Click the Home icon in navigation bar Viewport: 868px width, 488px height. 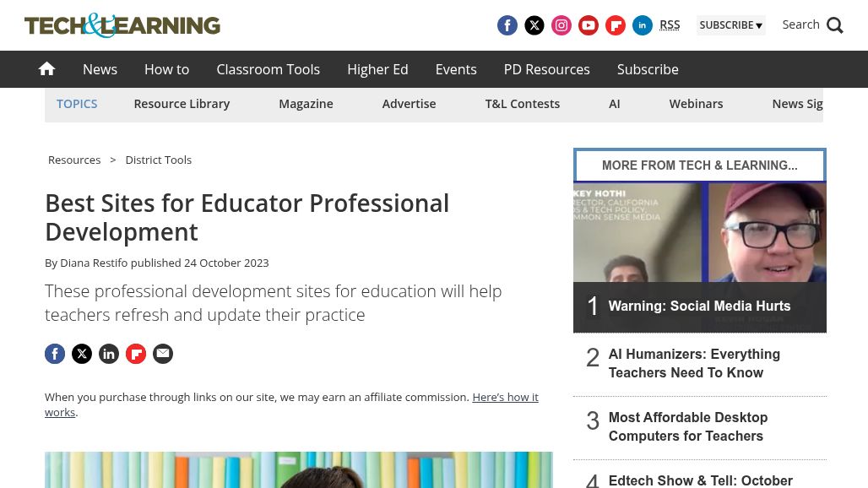(x=46, y=69)
